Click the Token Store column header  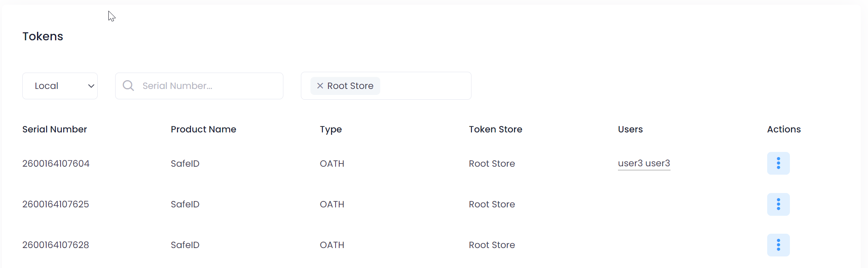[495, 129]
